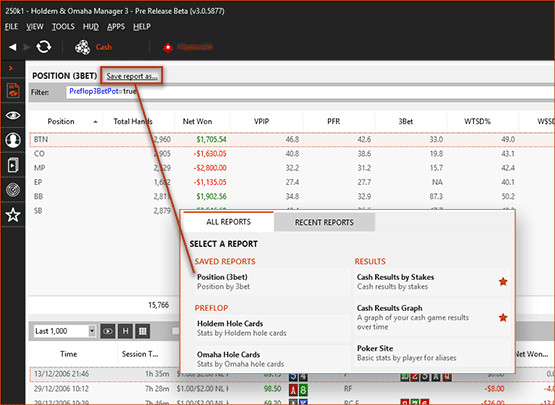This screenshot has height=405, width=555.
Task: Switch to the RECENT REPORTS tab
Action: pos(324,222)
